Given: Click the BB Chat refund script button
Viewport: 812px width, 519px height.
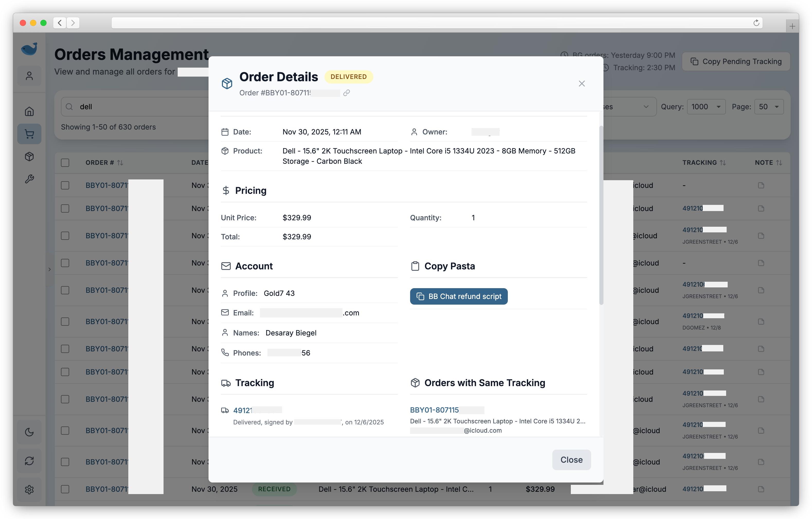Looking at the screenshot, I should [x=459, y=296].
